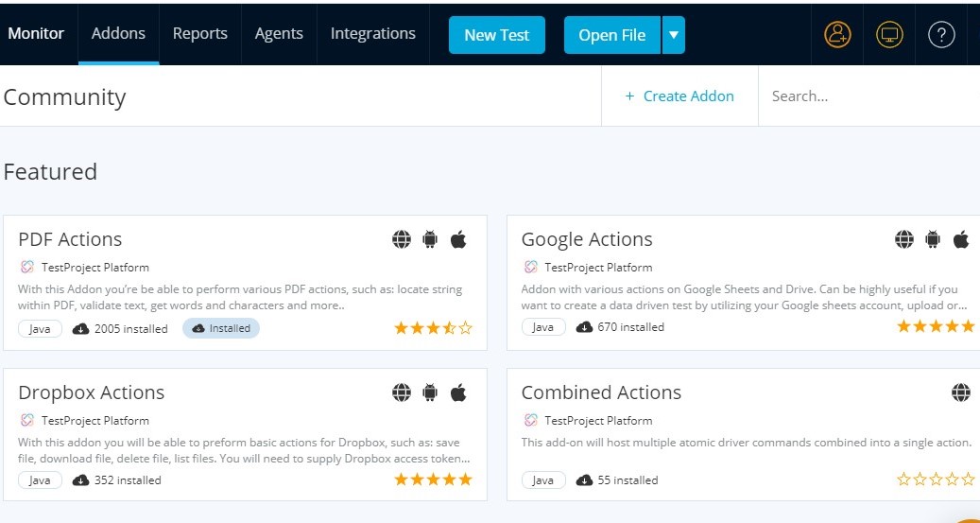Click the Android icon on Google Actions

pyautogui.click(x=933, y=239)
